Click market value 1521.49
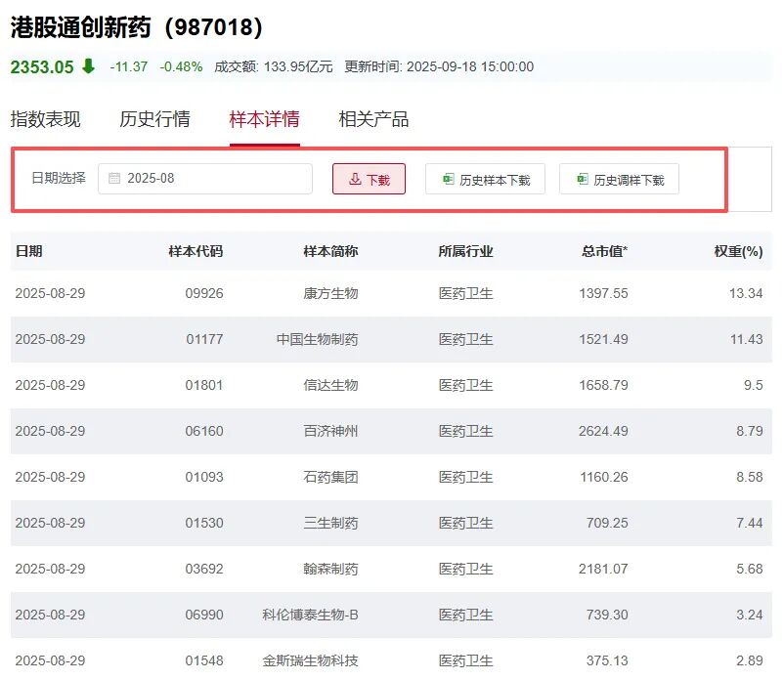This screenshot has height=680, width=784. tap(603, 339)
